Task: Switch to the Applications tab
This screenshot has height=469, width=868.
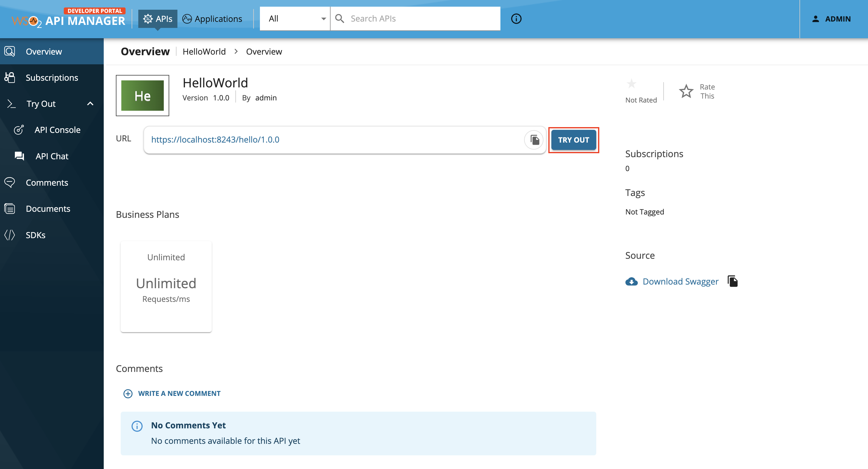Action: (212, 19)
